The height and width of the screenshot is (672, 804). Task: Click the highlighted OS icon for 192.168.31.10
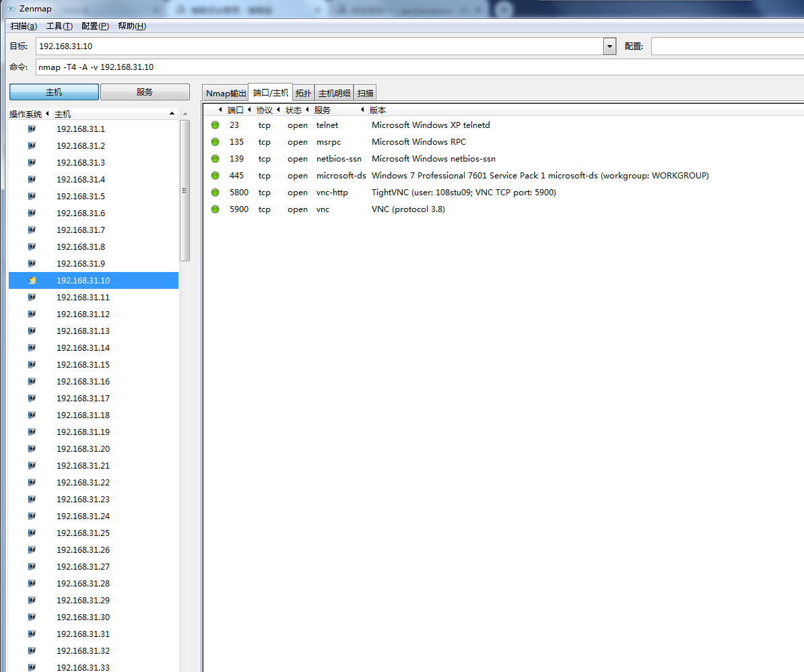coord(32,280)
